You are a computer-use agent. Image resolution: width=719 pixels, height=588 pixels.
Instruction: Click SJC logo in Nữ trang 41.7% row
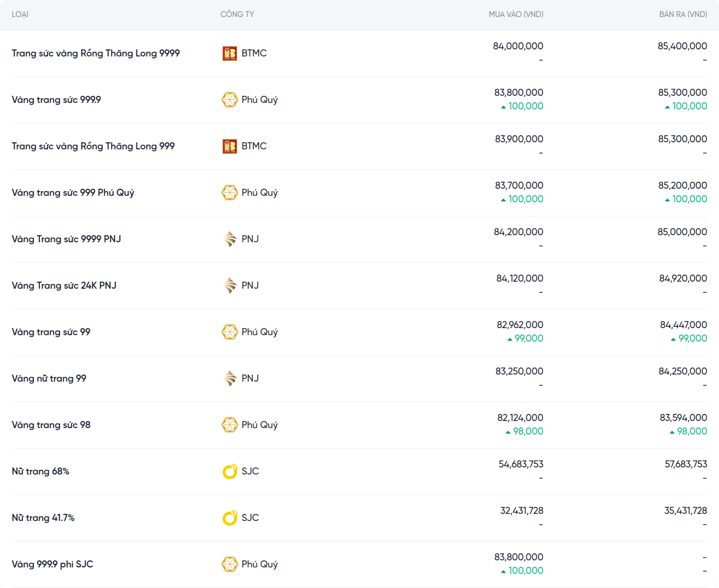[x=229, y=518]
